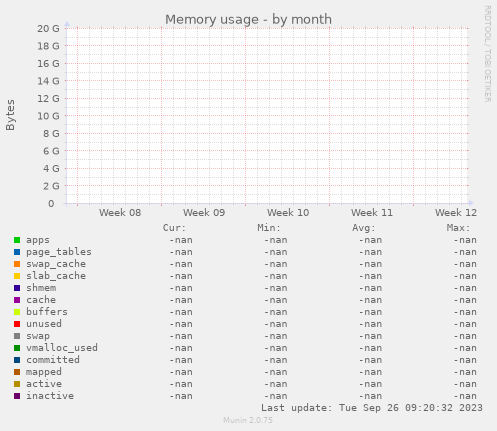Click the blue page_tables legend swatch
497x431 pixels.
(x=17, y=252)
